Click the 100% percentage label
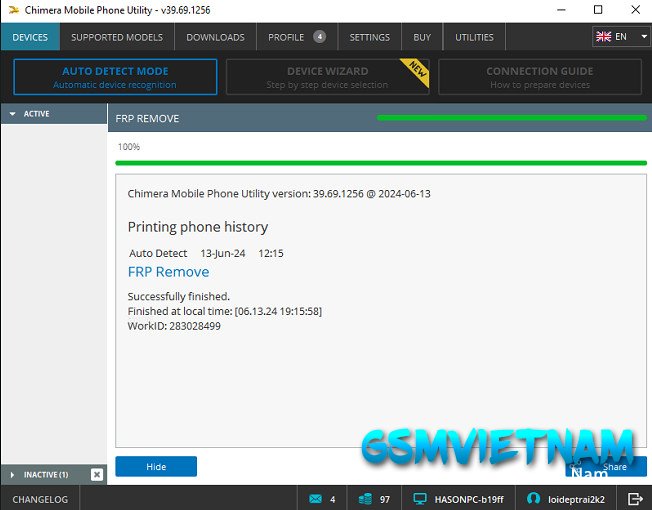652x510 pixels. click(x=128, y=147)
